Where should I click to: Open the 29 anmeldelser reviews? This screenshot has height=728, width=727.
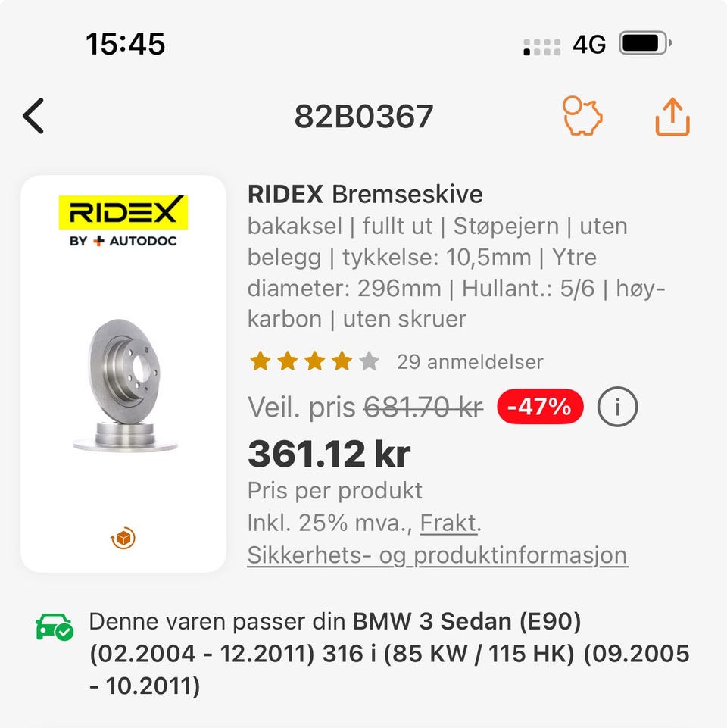click(x=470, y=361)
